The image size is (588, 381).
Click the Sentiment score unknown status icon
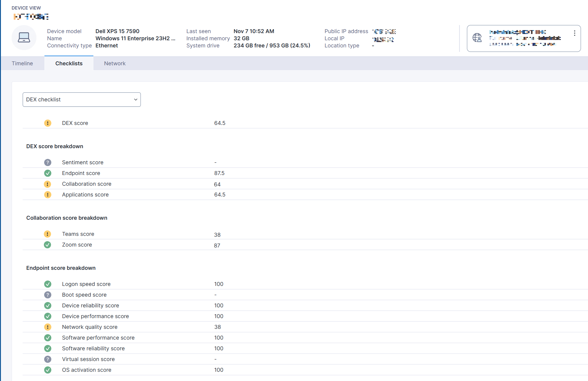point(48,162)
